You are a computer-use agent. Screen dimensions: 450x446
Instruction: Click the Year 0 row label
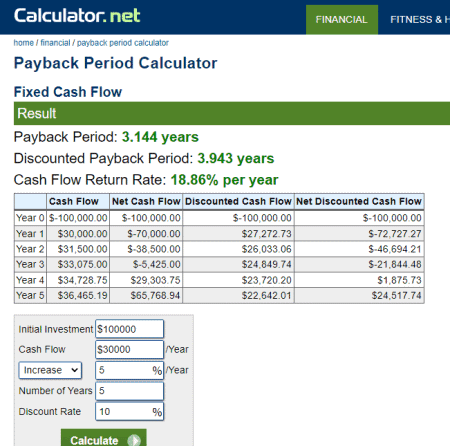[x=30, y=218]
